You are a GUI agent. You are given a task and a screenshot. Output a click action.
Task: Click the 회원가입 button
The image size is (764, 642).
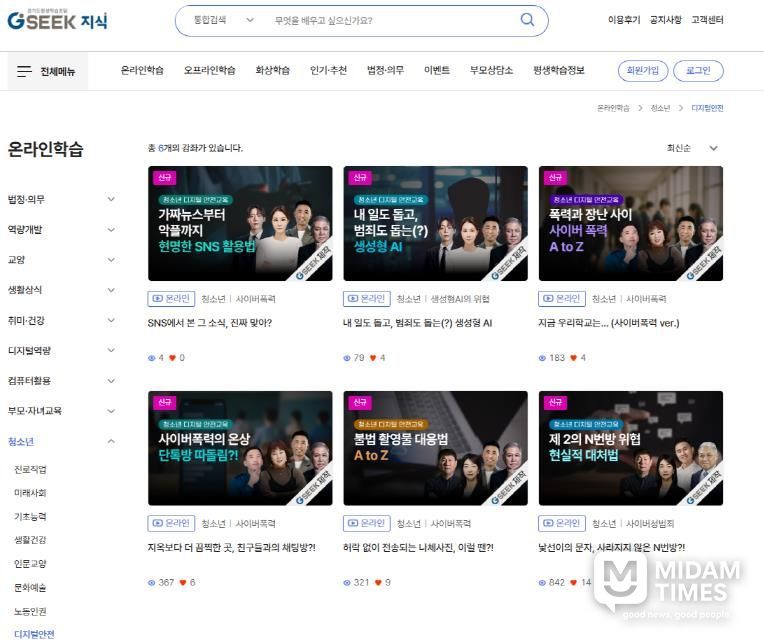pyautogui.click(x=642, y=70)
